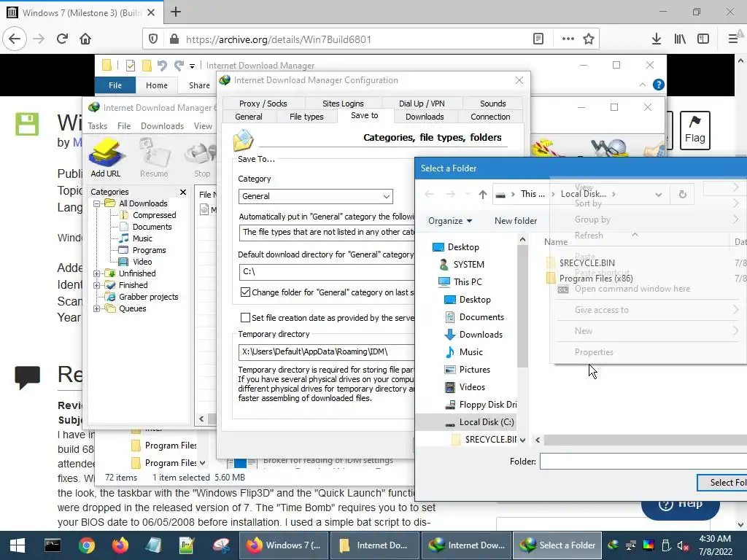Open the Category dropdown showing General

(315, 196)
